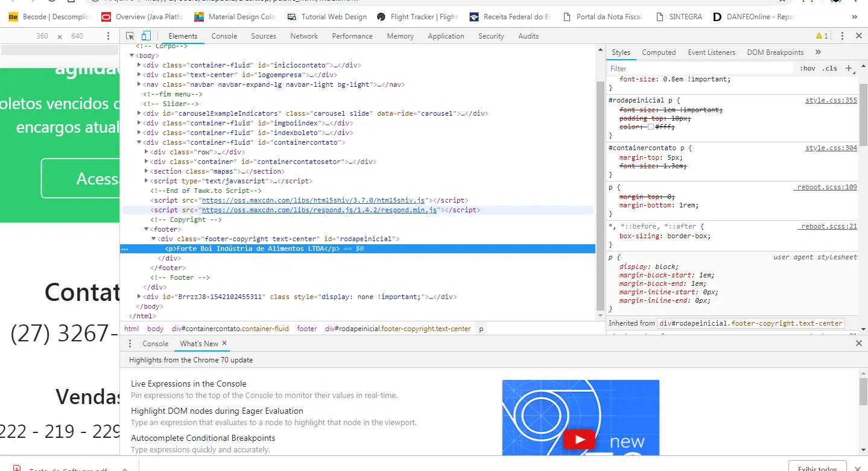The image size is (868, 471).
Task: Open the DevTools three-dot customize menu
Action: point(843,36)
